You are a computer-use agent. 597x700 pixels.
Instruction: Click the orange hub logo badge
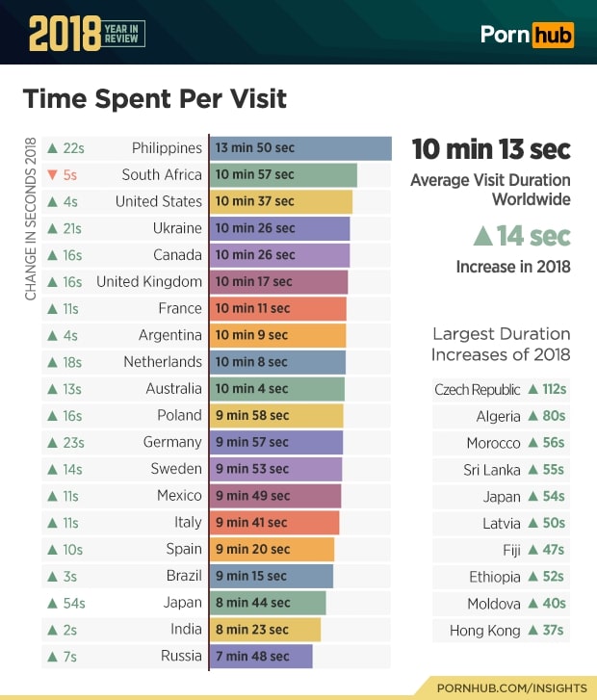554,36
